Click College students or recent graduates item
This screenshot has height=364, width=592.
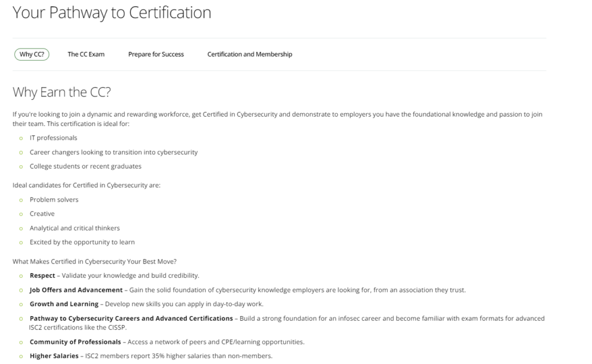(86, 166)
